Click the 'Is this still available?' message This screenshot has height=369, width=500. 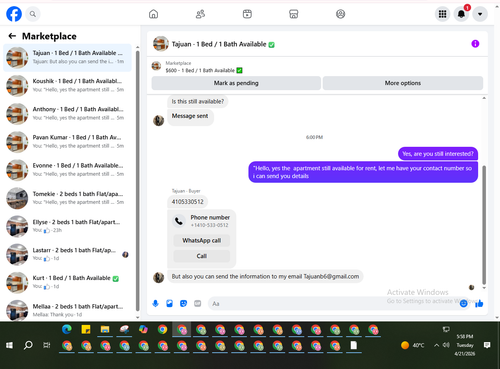(x=198, y=101)
